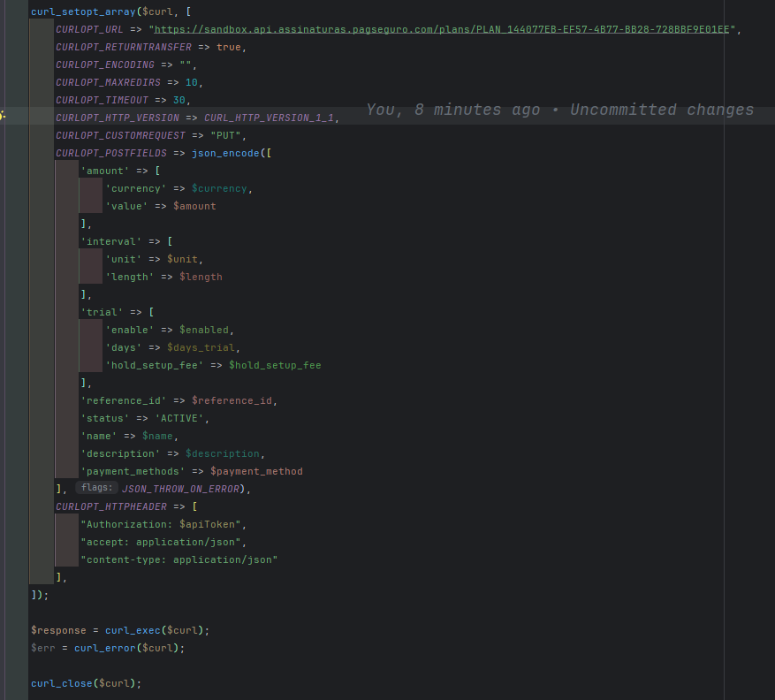
Task: Click the 'payment_methods' array key
Action: click(133, 471)
